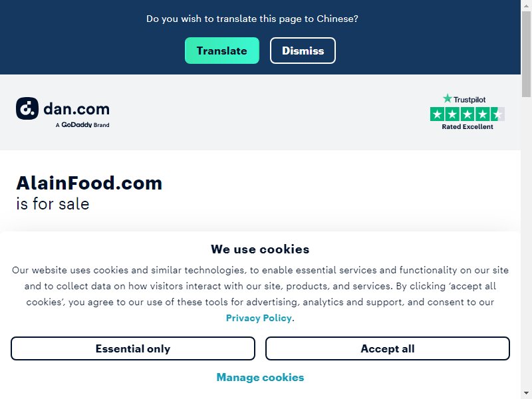Click the Trustpilot green star logo
The image size is (532, 399).
[x=447, y=98]
